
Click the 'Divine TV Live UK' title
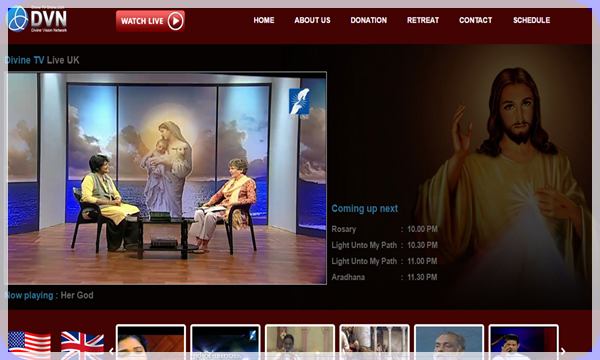[42, 60]
